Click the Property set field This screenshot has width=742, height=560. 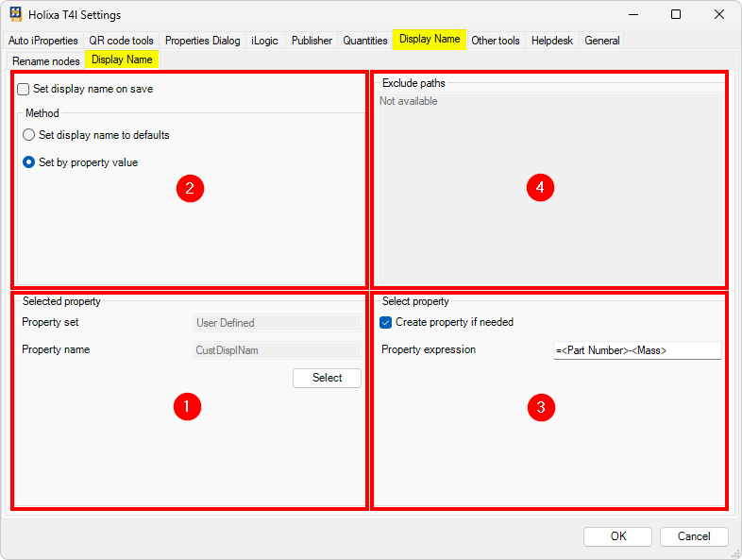click(x=278, y=323)
